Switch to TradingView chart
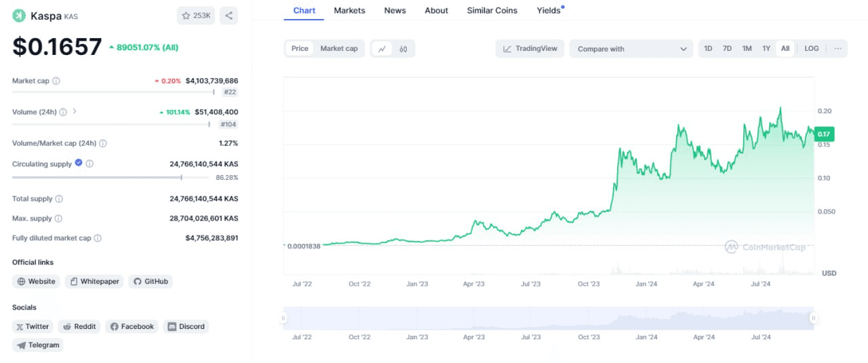The height and width of the screenshot is (363, 868). (530, 49)
